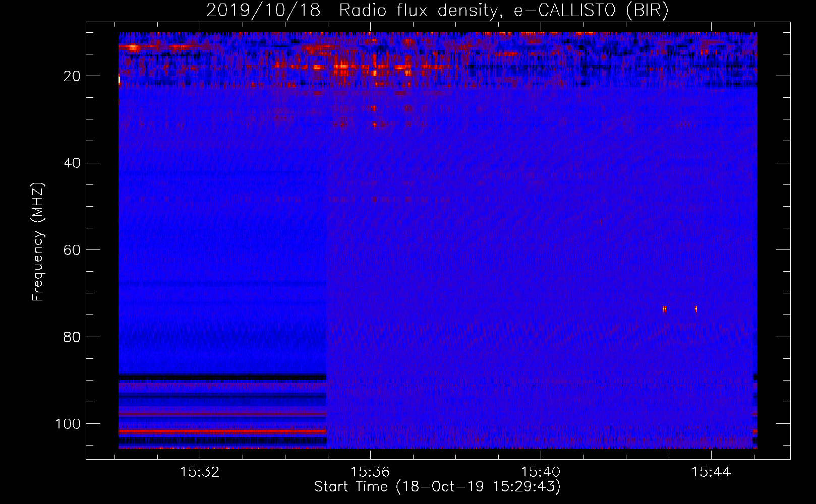Click the left bright burst spot near 74 MHz
The height and width of the screenshot is (504, 816).
tap(665, 309)
